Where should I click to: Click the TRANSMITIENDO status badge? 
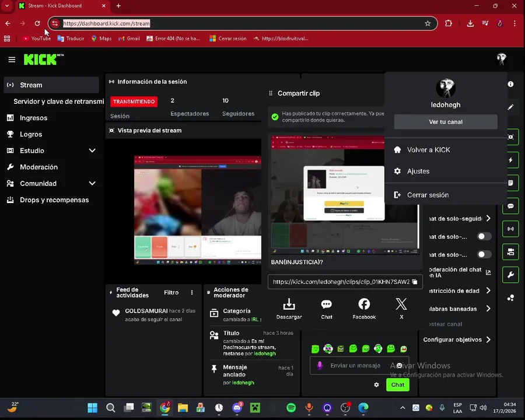tap(134, 101)
